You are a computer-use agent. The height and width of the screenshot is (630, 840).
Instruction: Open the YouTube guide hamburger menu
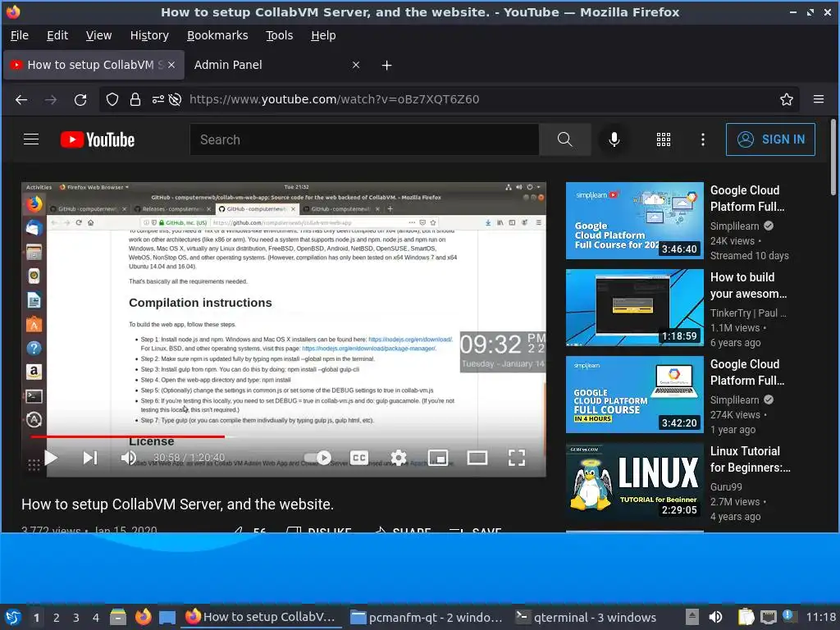click(31, 139)
